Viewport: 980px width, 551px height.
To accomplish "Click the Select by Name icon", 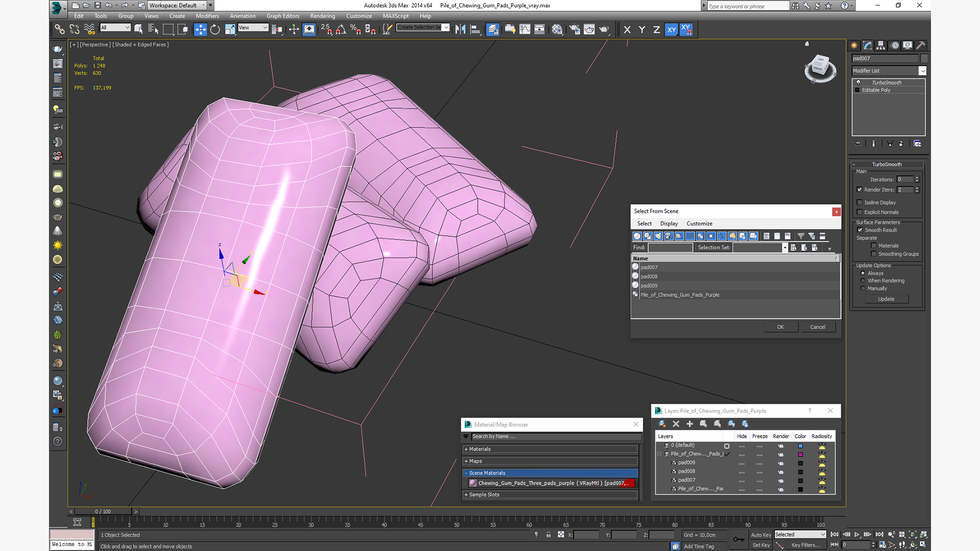I will [x=153, y=30].
